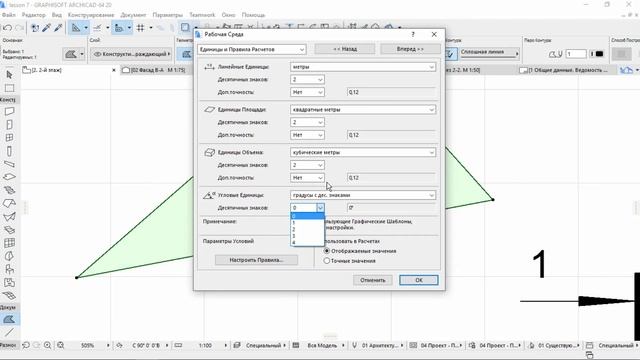Click the previous zoom icon in status bar

(x=26, y=345)
